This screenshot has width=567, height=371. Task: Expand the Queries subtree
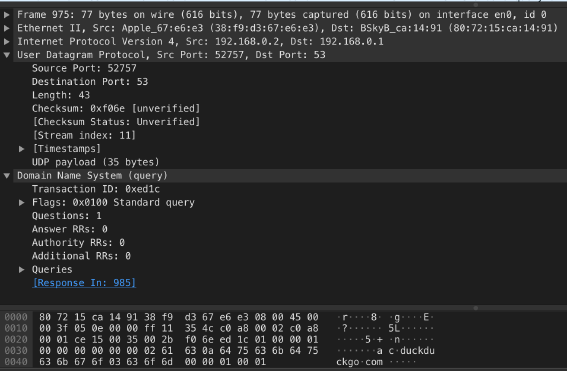tap(21, 270)
